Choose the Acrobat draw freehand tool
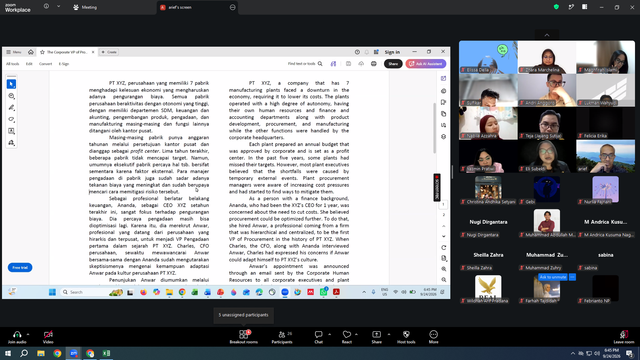Image resolution: width=640 pixels, height=360 pixels. [x=11, y=120]
